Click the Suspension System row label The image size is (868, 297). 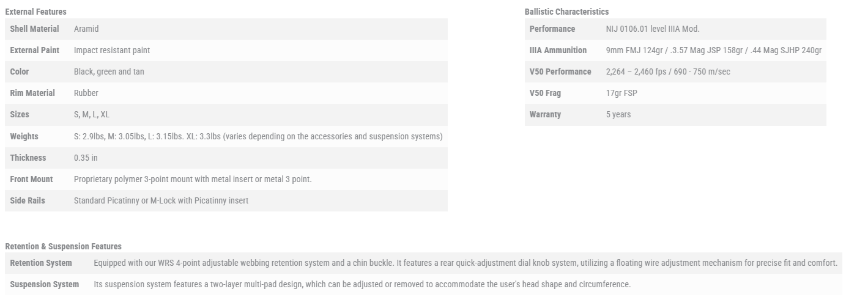pyautogui.click(x=44, y=284)
